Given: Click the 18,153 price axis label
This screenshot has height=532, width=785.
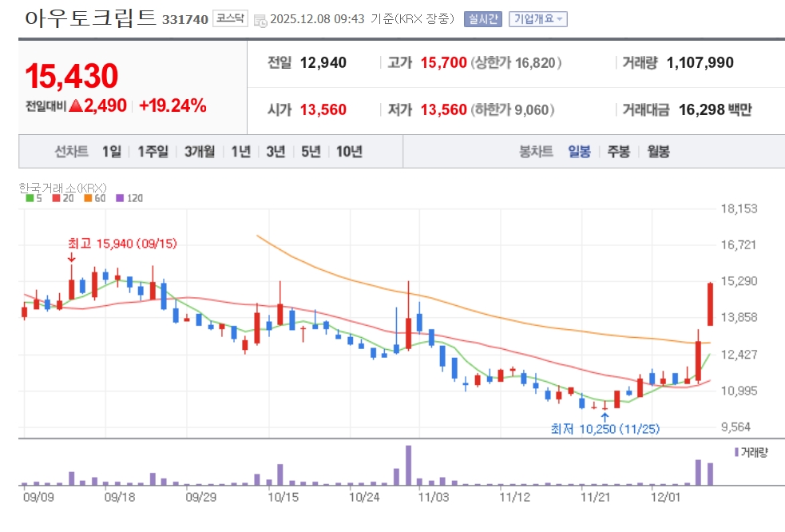Looking at the screenshot, I should click(x=739, y=209).
